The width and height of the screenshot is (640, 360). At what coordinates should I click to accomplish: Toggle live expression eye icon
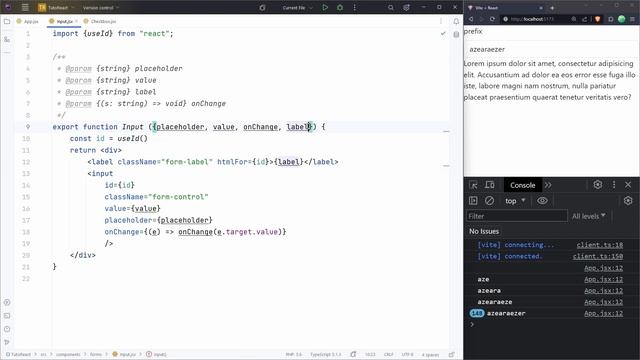(542, 200)
